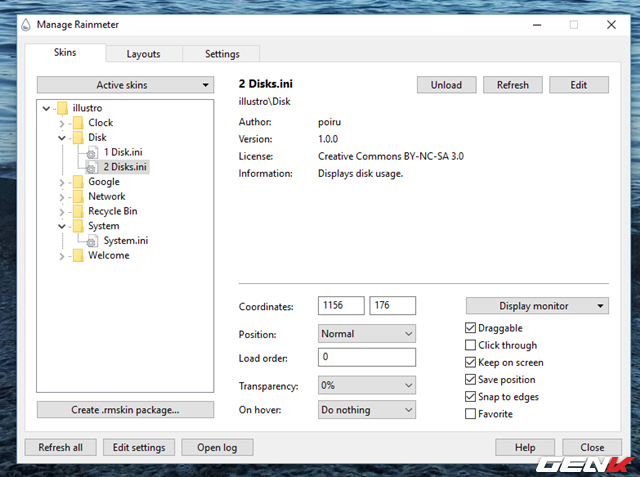Open the Transparency combo box
Image resolution: width=640 pixels, height=477 pixels.
click(x=367, y=385)
